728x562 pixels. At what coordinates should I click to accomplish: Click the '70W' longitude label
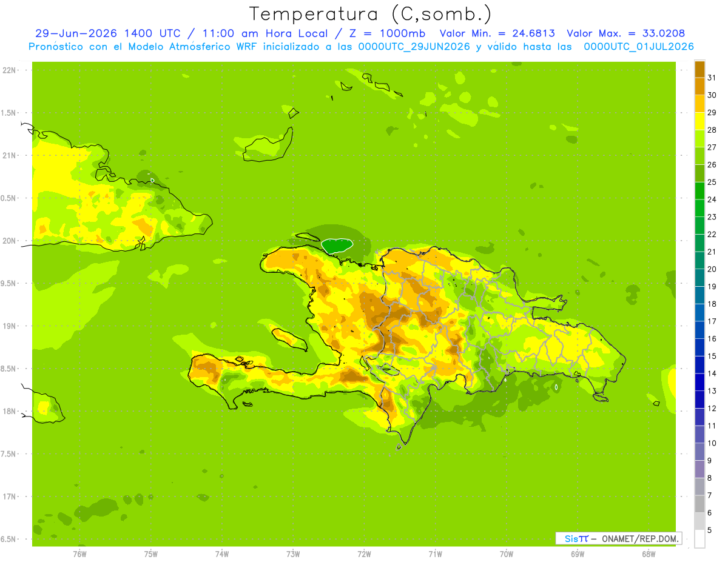507,554
